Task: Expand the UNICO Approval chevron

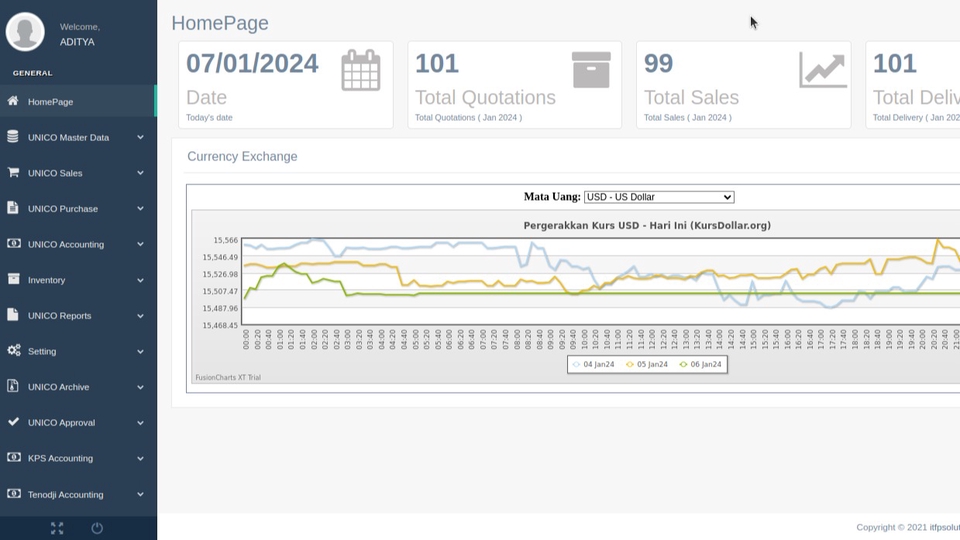Action: [x=140, y=422]
